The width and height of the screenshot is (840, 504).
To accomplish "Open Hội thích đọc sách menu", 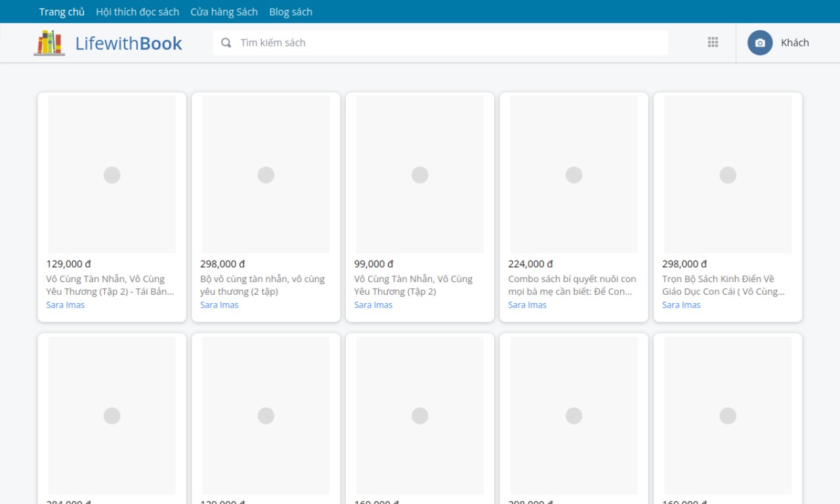I will [137, 12].
